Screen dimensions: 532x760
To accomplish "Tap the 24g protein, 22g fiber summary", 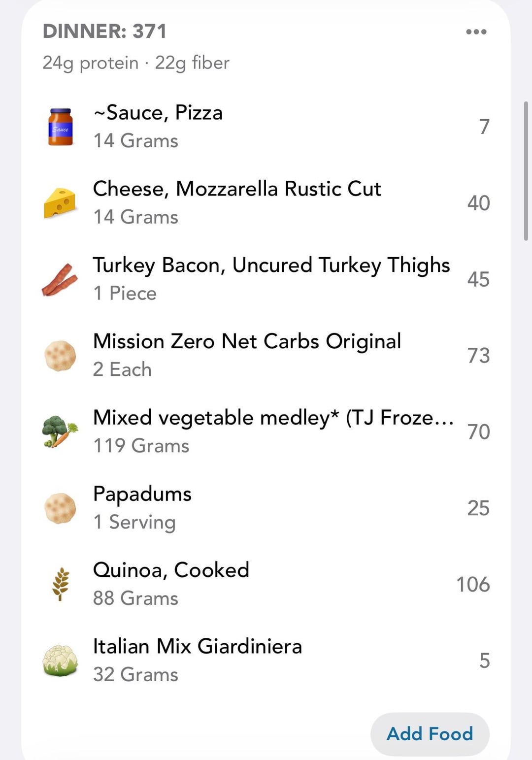I will [x=136, y=63].
